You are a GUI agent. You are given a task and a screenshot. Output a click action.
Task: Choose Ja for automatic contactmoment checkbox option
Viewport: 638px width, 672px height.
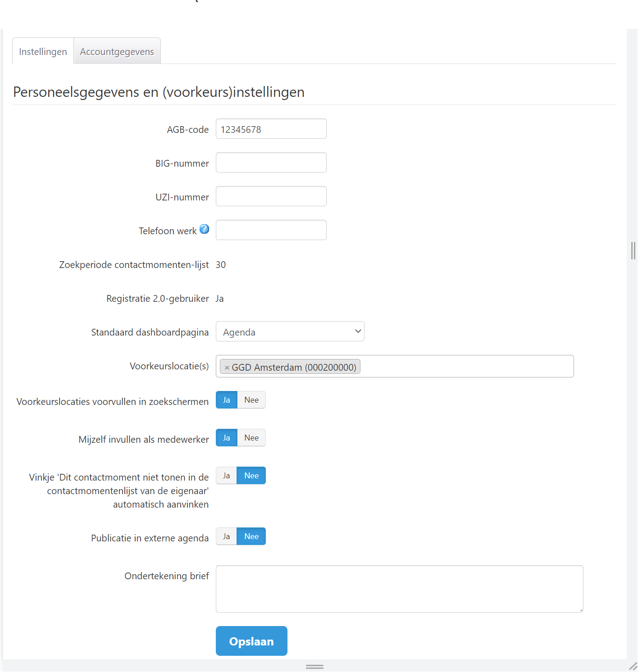click(226, 476)
